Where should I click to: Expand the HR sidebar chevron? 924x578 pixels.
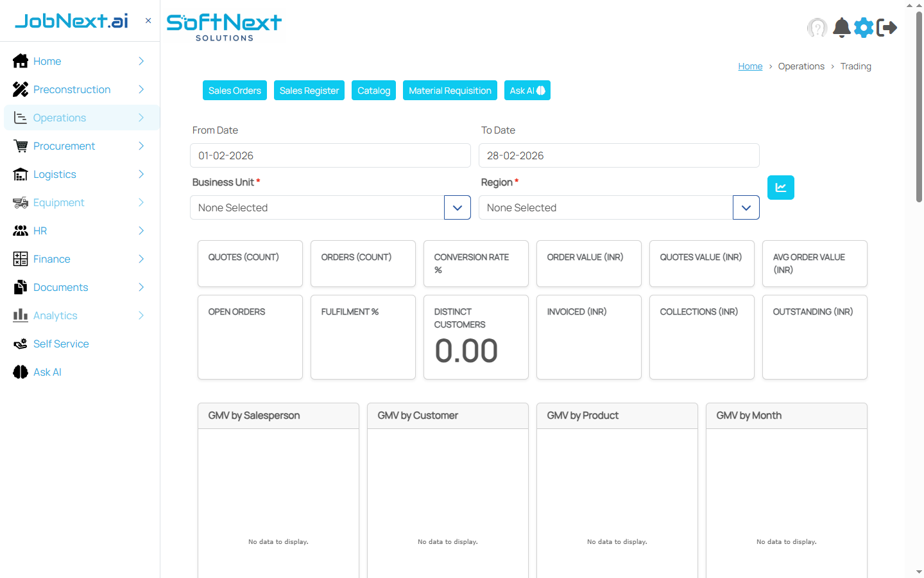[141, 231]
